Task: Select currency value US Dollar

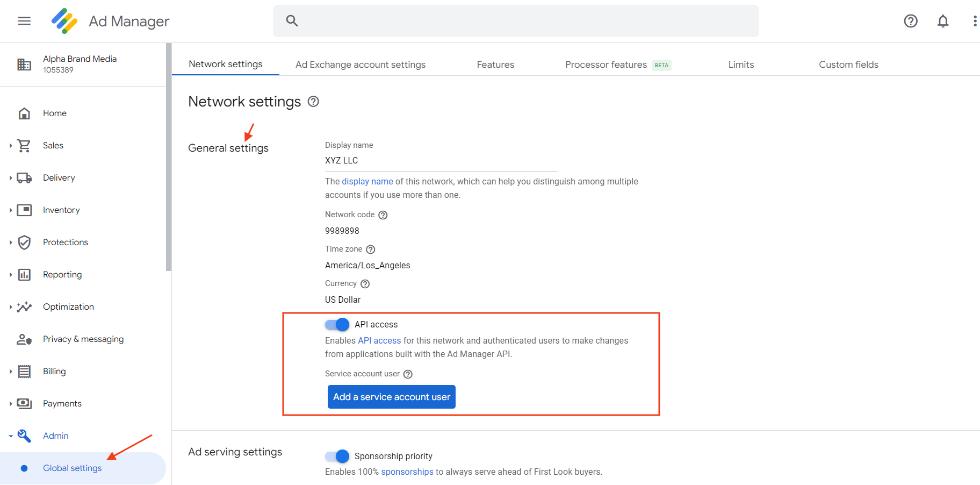Action: coord(343,299)
